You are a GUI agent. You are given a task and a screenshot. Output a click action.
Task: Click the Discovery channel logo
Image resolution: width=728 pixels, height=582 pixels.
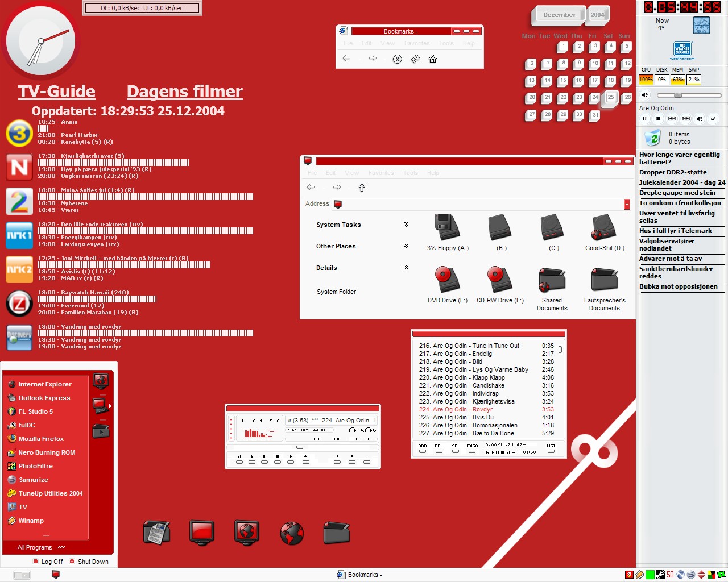pos(19,337)
